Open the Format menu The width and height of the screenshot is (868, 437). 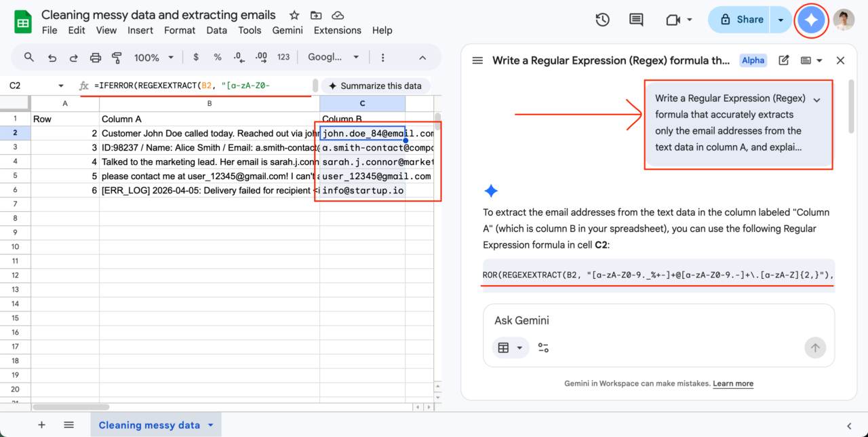click(x=180, y=30)
